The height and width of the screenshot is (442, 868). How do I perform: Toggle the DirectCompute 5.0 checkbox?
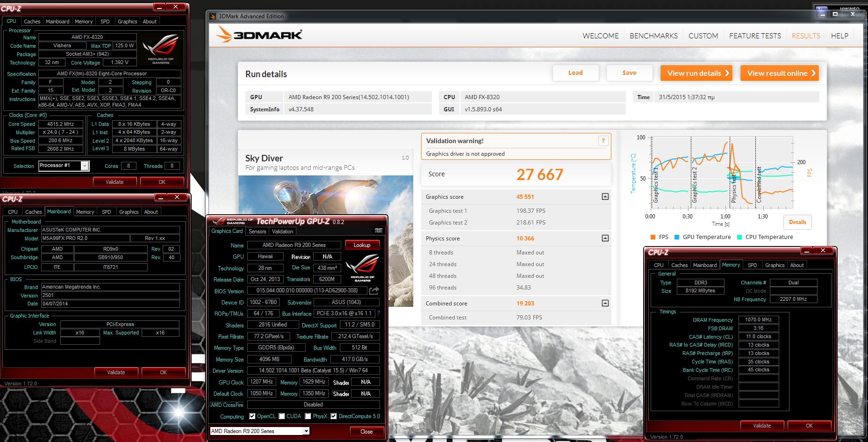tap(334, 416)
